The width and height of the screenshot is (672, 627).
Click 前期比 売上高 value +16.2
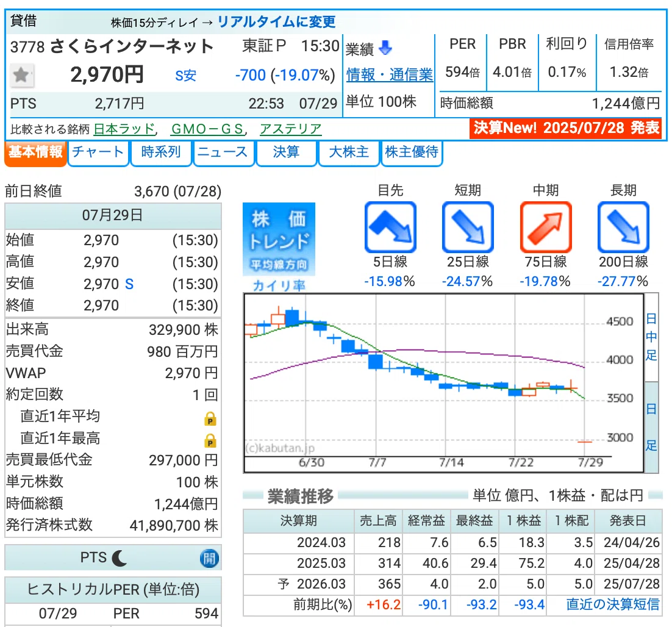click(x=384, y=604)
